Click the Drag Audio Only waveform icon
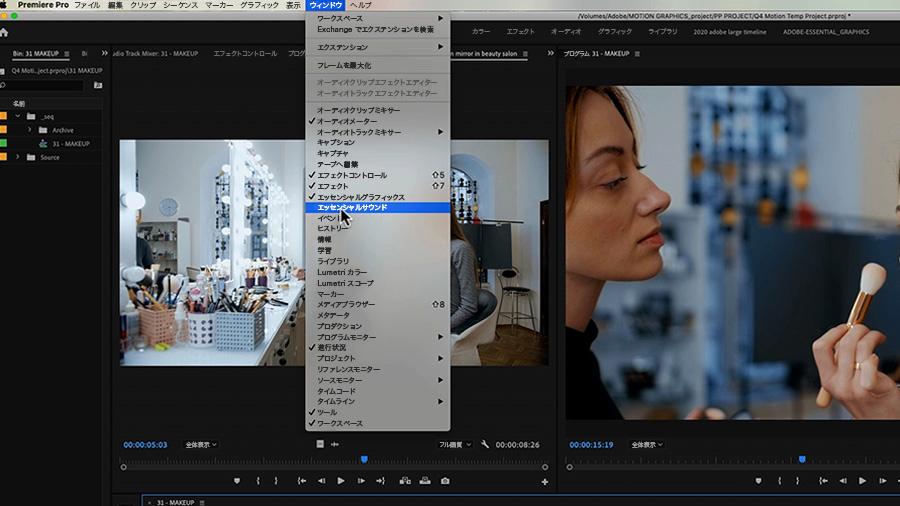Screen dimensions: 900x506 pos(335,444)
